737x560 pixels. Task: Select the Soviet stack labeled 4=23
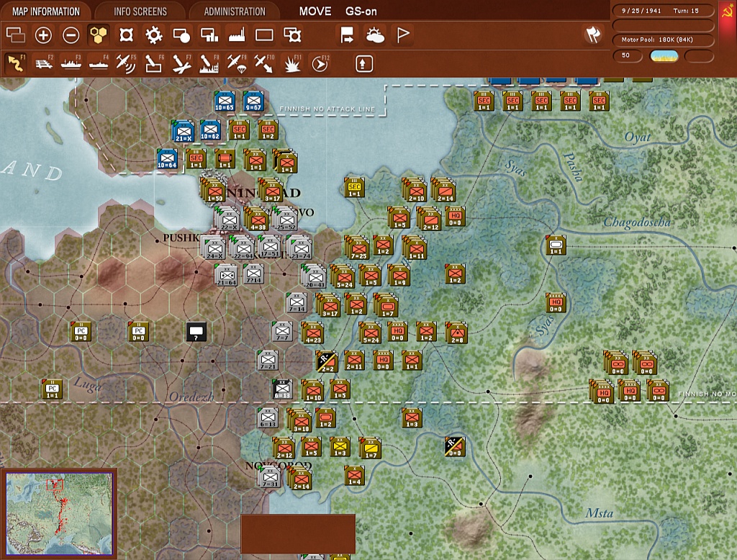(x=312, y=333)
